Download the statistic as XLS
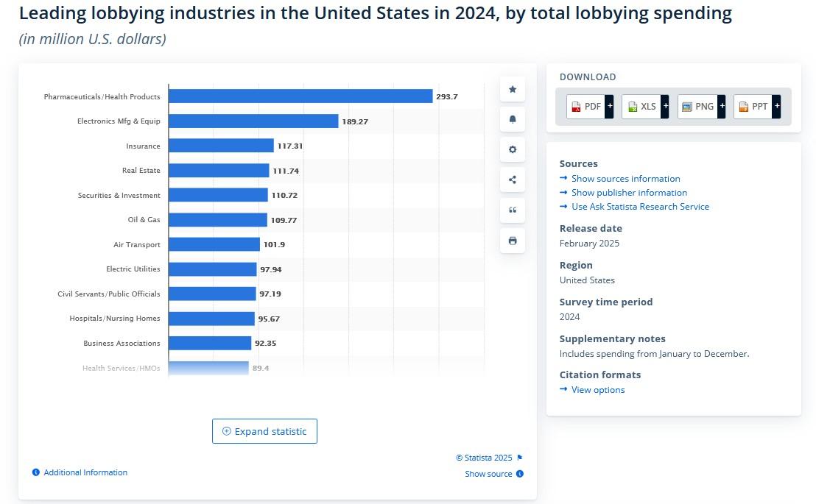 click(x=644, y=107)
